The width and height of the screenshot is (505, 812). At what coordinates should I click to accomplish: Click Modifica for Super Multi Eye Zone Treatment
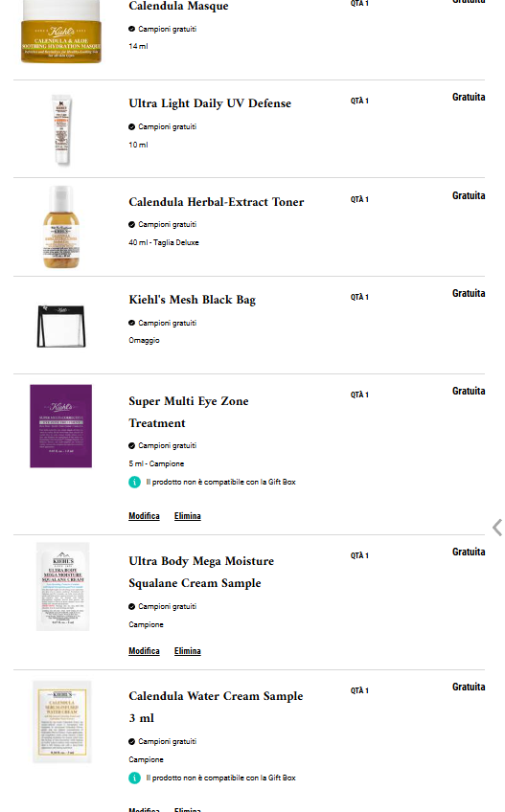tap(144, 516)
